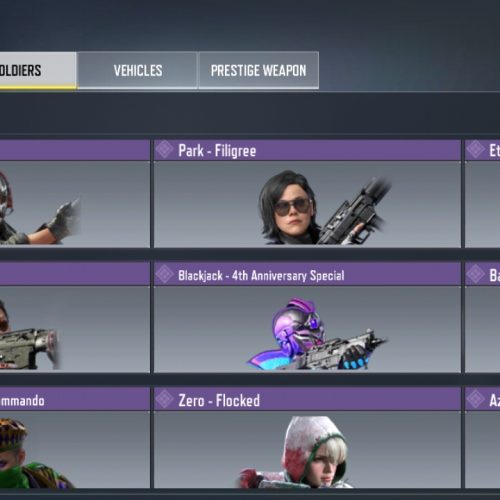Select the Commando soldier card with green outfit
This screenshot has height=500, width=500.
[x=75, y=438]
